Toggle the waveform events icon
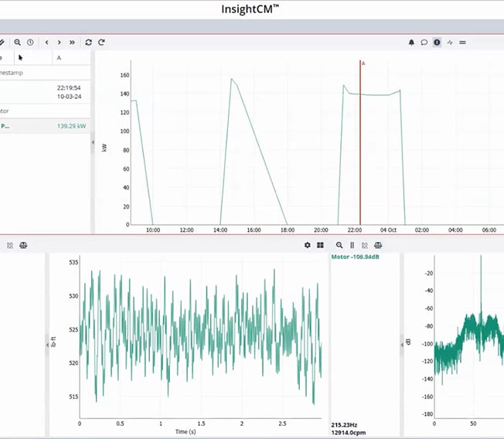Image resolution: width=504 pixels, height=439 pixels. pyautogui.click(x=450, y=43)
